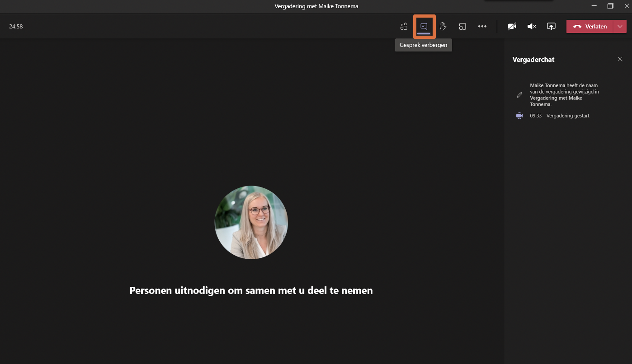Click the 24:58 meeting timer
The image size is (632, 364).
coord(16,27)
